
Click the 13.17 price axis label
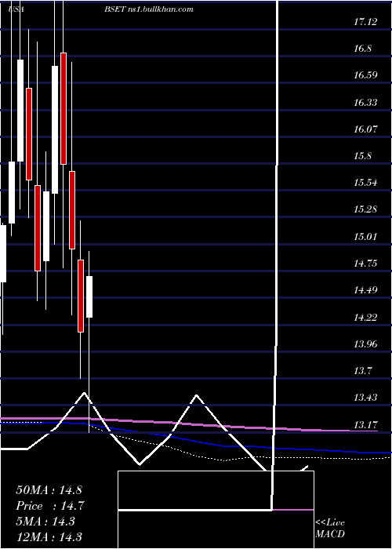[x=365, y=425]
